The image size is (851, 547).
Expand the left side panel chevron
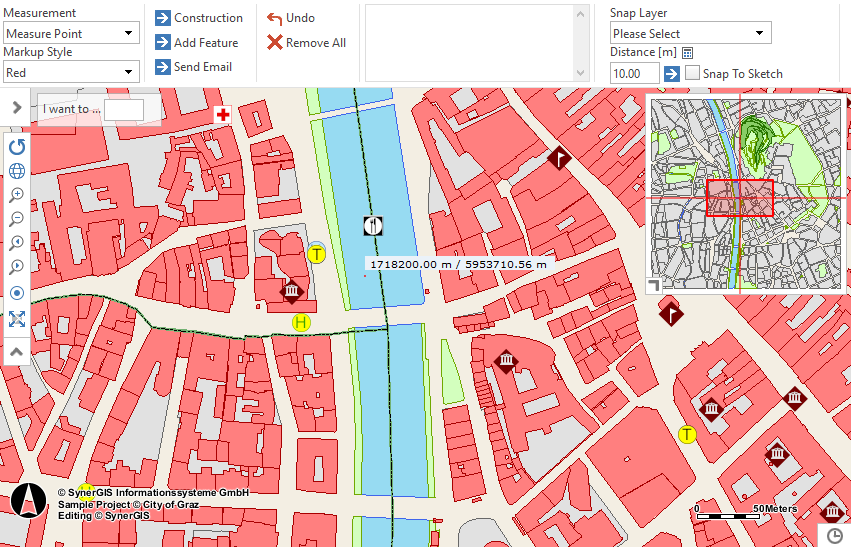(x=17, y=107)
